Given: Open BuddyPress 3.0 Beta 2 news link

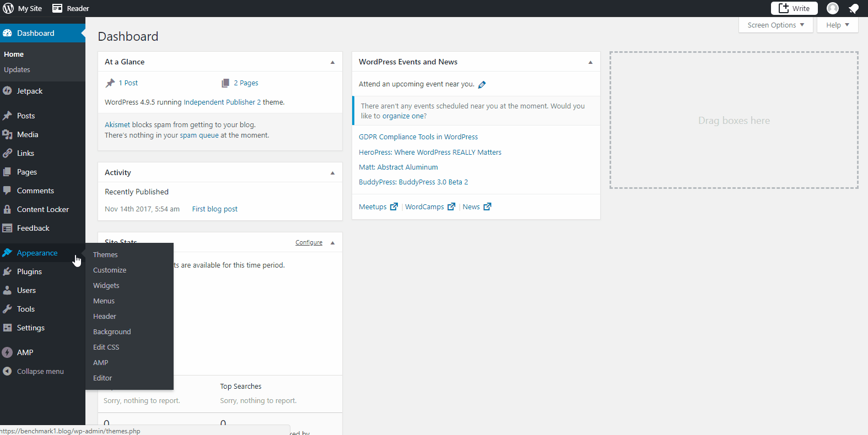Looking at the screenshot, I should coord(413,182).
